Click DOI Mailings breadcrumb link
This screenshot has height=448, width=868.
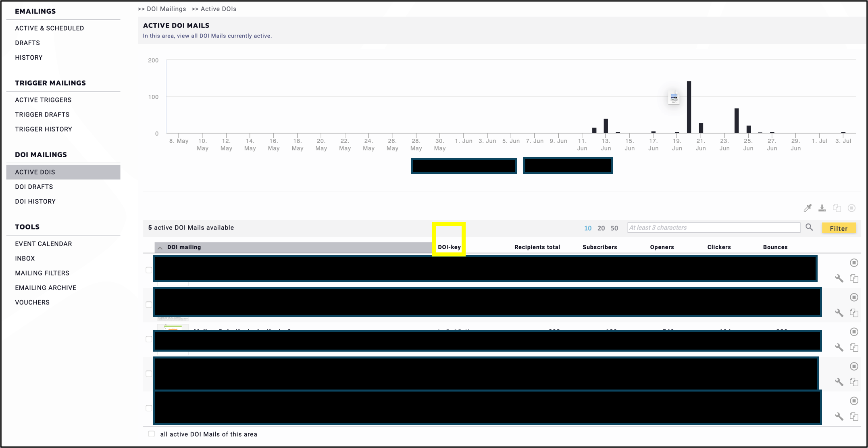click(167, 9)
